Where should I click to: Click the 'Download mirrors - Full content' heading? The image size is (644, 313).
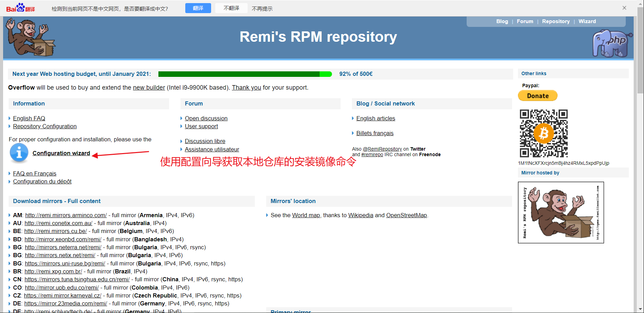57,201
